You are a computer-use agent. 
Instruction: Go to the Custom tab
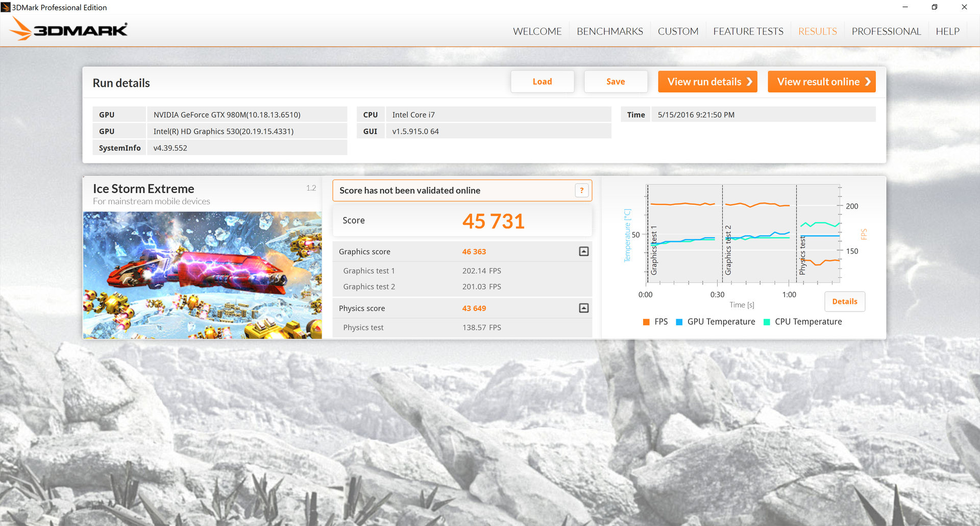678,31
